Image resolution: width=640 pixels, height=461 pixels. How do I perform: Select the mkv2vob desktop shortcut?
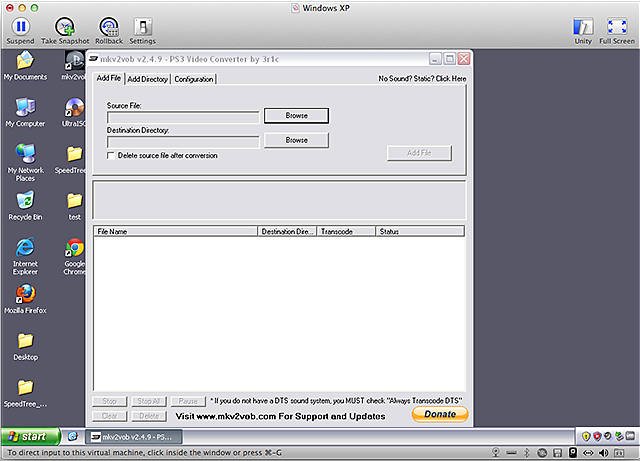click(x=74, y=65)
